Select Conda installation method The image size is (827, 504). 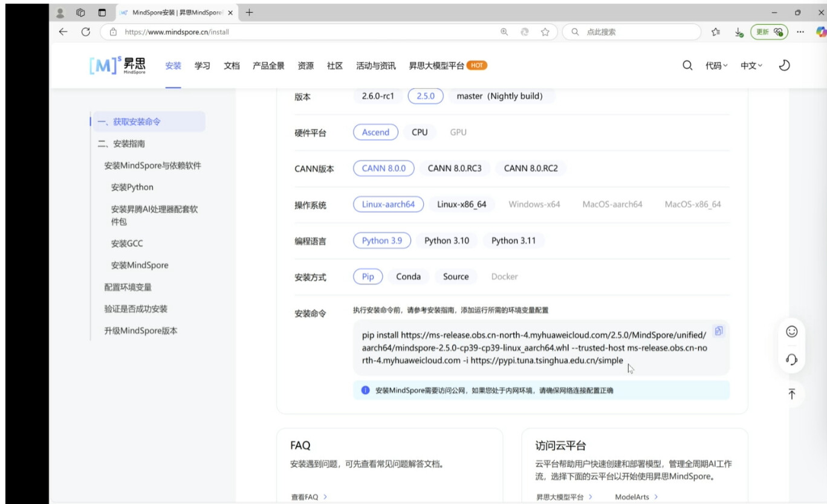point(408,277)
